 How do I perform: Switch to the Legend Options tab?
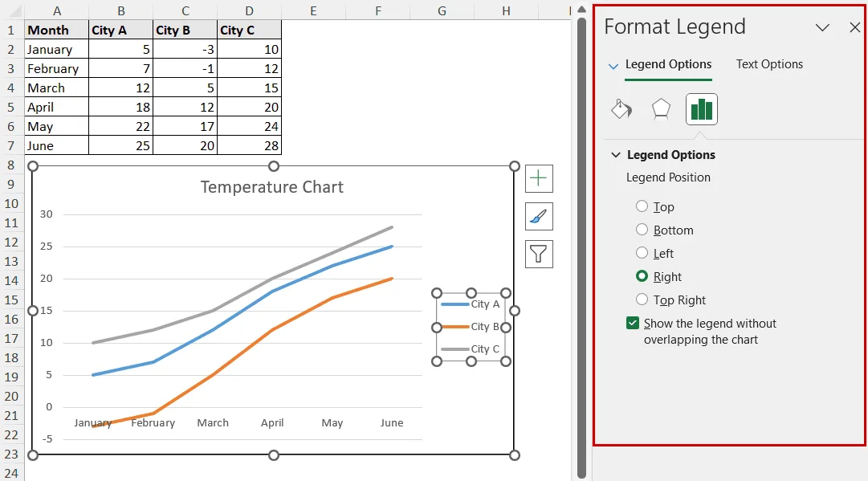coord(668,64)
